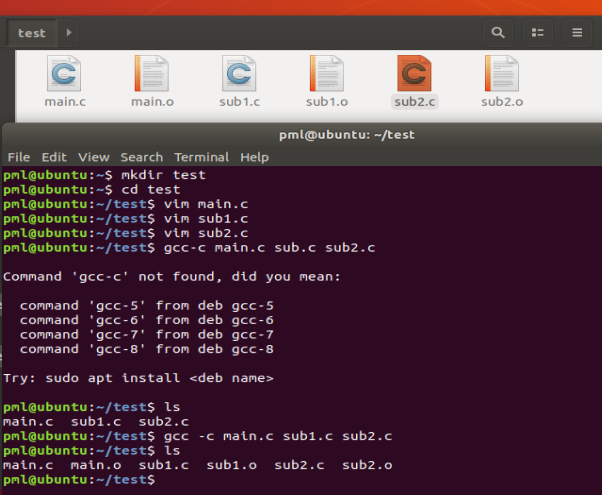Click the "command 'gcc-7' from deb gcc-7" line

click(x=147, y=335)
